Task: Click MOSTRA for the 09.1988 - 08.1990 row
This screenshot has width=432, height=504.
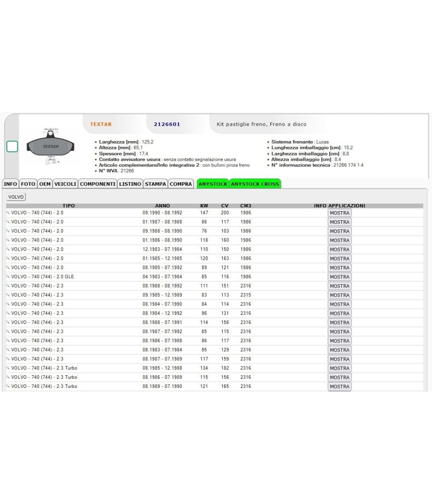Action: [x=339, y=231]
